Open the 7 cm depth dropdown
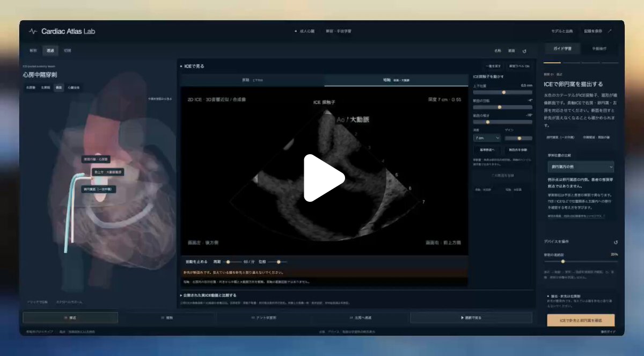This screenshot has width=644, height=356. pyautogui.click(x=486, y=138)
